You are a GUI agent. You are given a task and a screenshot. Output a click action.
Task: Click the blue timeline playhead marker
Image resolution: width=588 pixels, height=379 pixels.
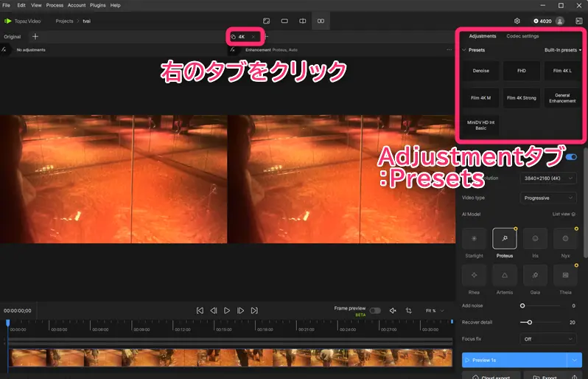click(8, 323)
